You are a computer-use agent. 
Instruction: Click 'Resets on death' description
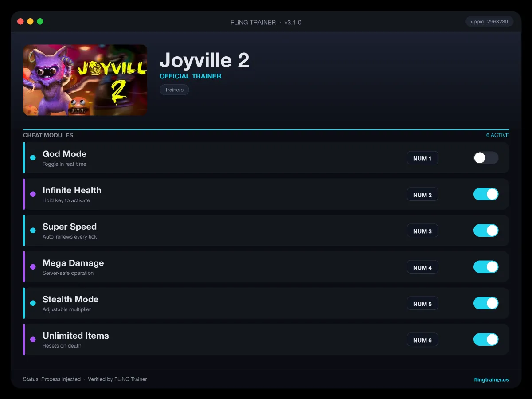62,346
